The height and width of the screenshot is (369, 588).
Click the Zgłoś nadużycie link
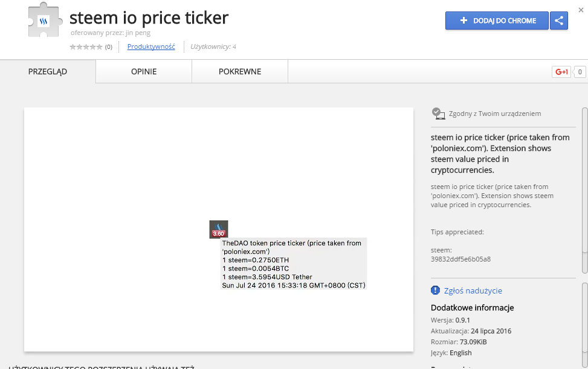473,290
